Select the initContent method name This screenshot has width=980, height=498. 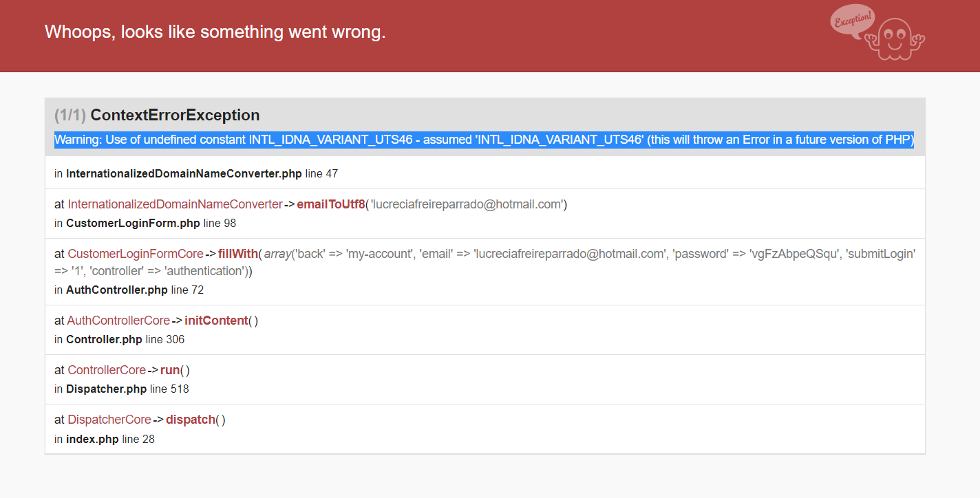(x=216, y=321)
